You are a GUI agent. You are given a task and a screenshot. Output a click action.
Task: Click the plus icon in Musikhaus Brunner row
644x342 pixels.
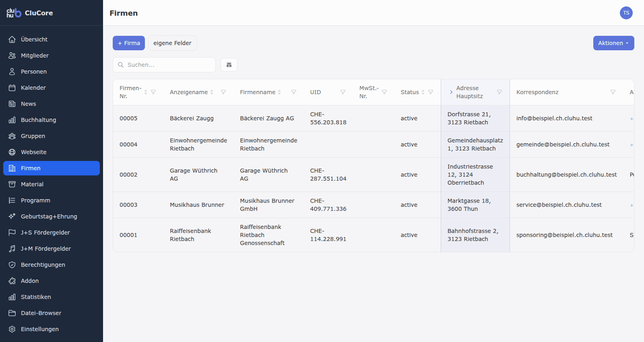click(x=632, y=205)
